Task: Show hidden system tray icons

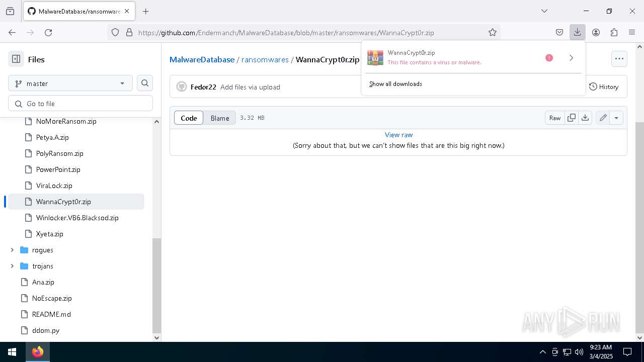Action: click(542, 352)
